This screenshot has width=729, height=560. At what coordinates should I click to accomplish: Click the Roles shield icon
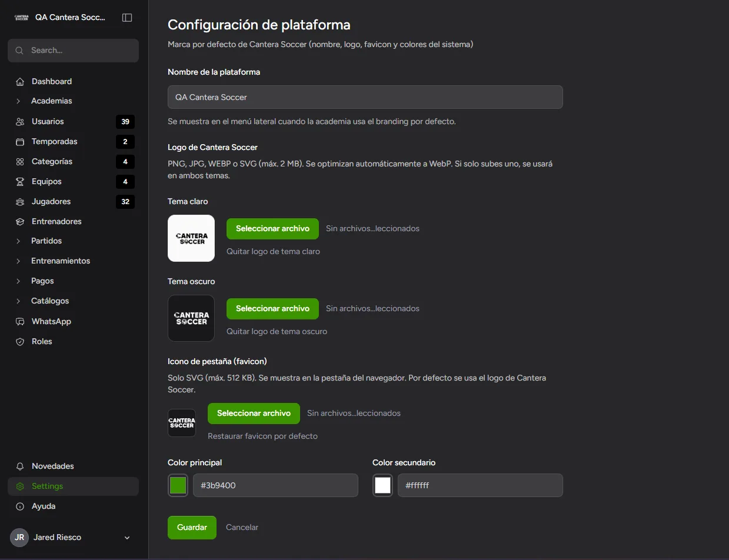20,342
